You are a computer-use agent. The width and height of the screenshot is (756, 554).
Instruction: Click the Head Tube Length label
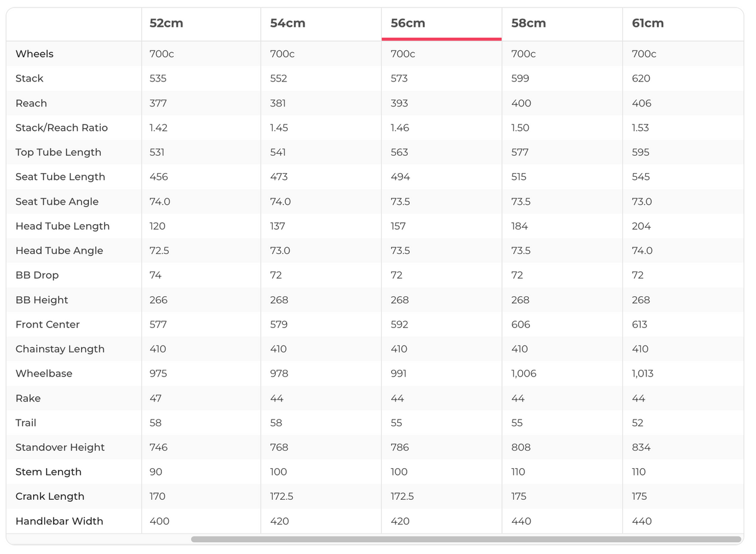pos(62,226)
